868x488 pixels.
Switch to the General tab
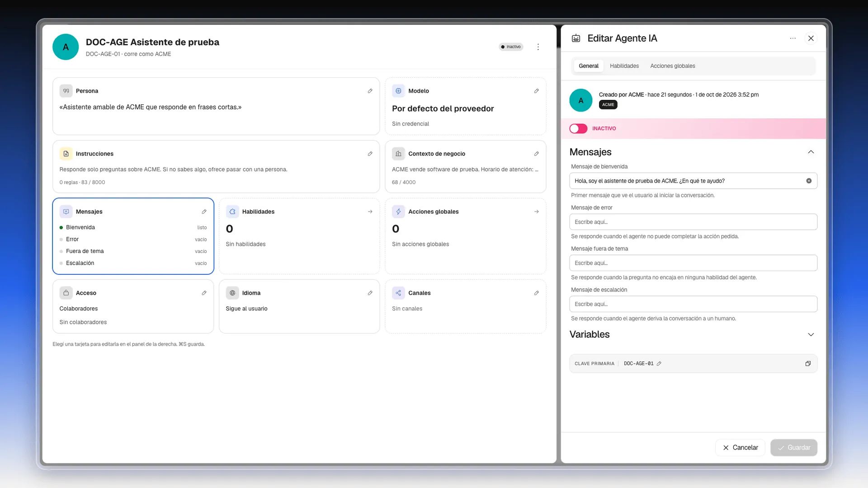pos(588,66)
